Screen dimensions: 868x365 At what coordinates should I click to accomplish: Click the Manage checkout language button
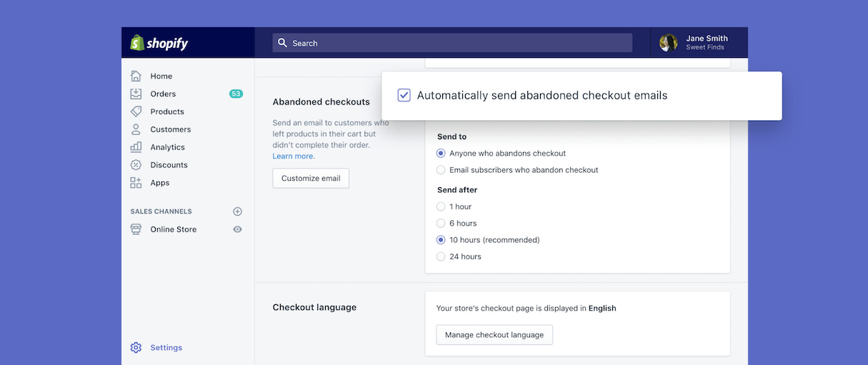[x=494, y=335]
